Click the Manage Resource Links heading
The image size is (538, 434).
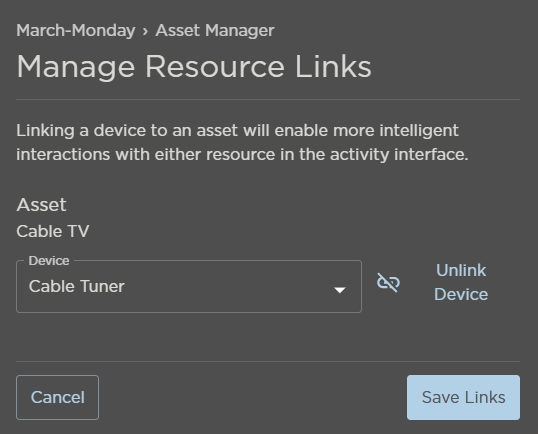[x=194, y=67]
